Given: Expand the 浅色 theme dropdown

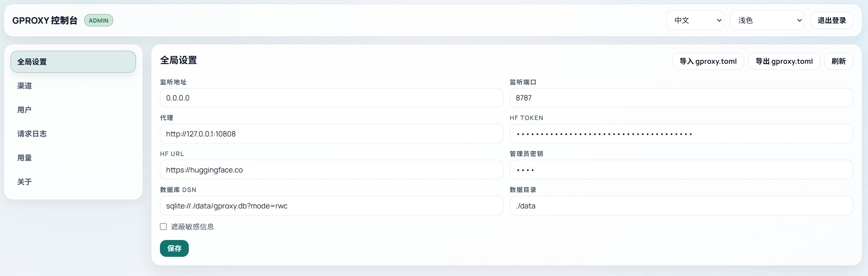Looking at the screenshot, I should [766, 20].
